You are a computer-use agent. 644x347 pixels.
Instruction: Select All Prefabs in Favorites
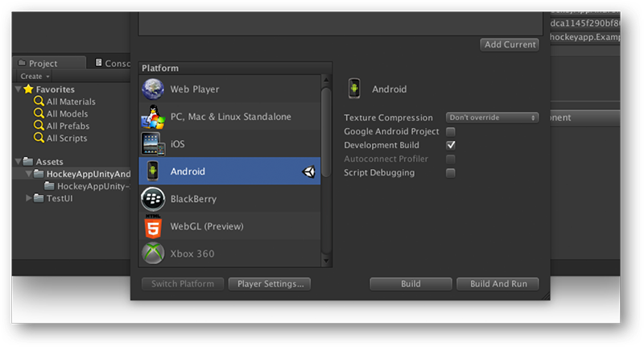tap(68, 126)
